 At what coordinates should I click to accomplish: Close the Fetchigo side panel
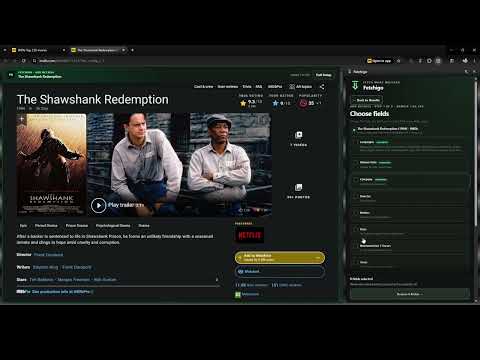point(474,71)
